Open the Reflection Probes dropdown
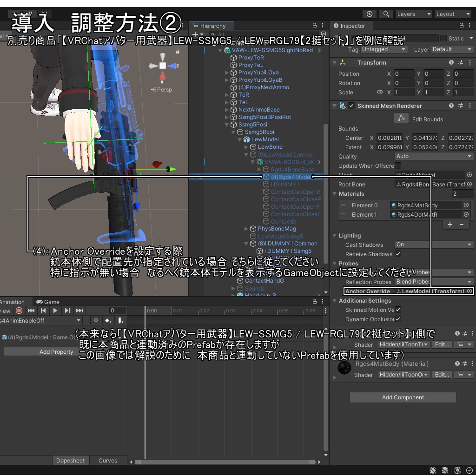 tap(434, 282)
